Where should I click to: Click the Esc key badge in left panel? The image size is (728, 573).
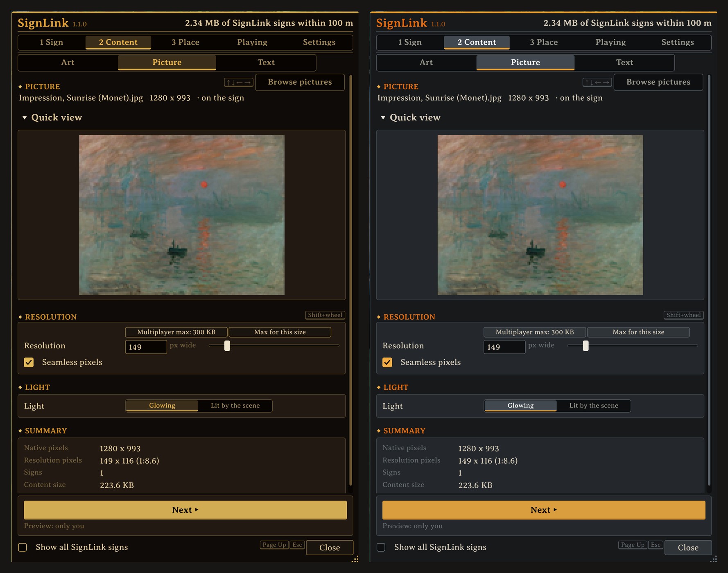click(297, 545)
